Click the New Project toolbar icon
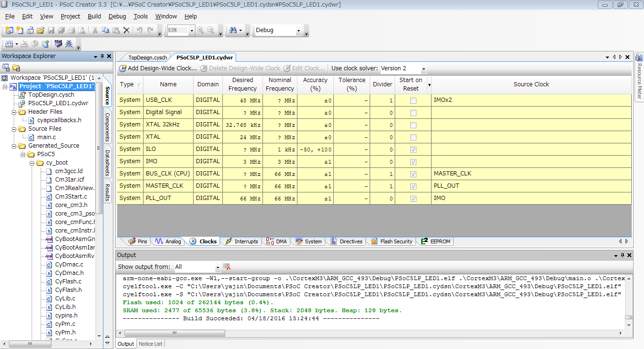This screenshot has width=644, height=349. tap(9, 30)
